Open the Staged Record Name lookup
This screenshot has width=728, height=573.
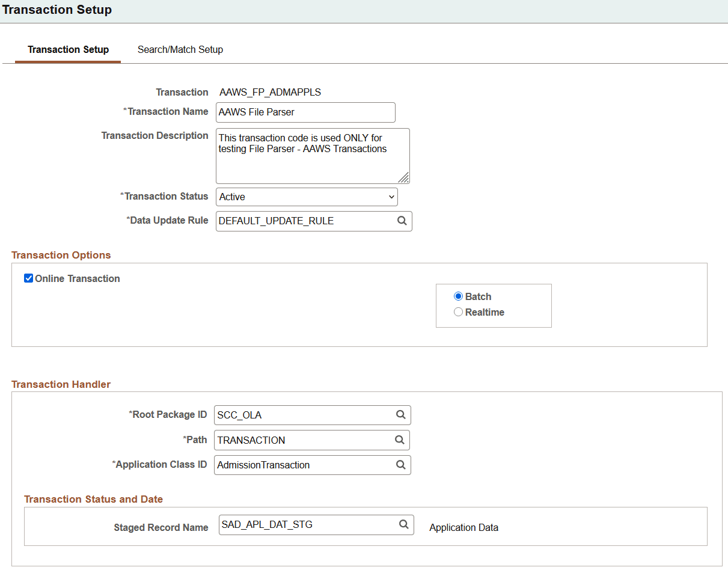(403, 524)
